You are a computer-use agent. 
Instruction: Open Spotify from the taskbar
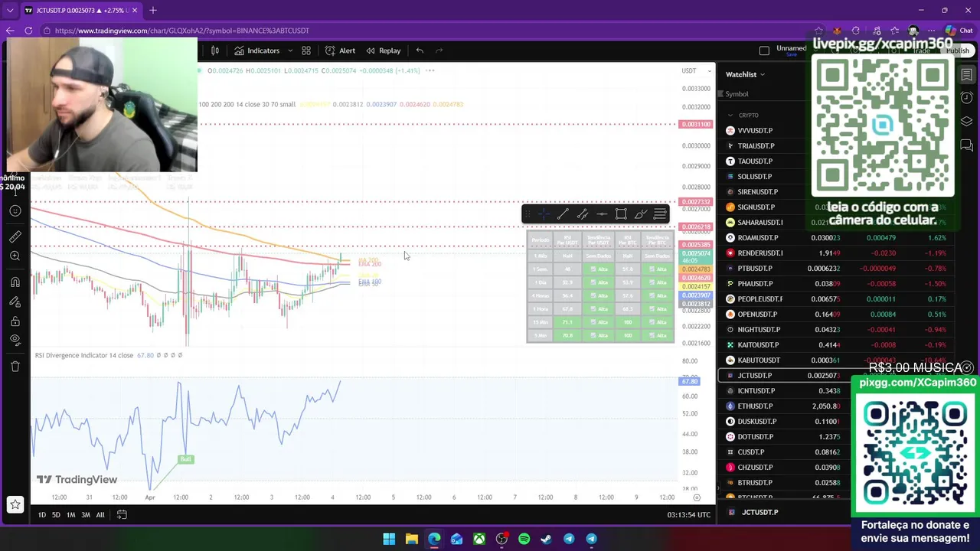pyautogui.click(x=524, y=539)
